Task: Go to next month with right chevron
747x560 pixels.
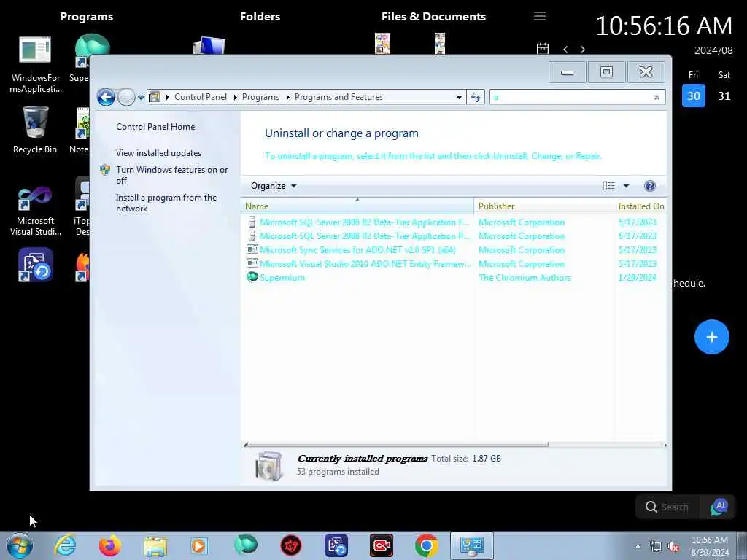Action: pyautogui.click(x=582, y=50)
